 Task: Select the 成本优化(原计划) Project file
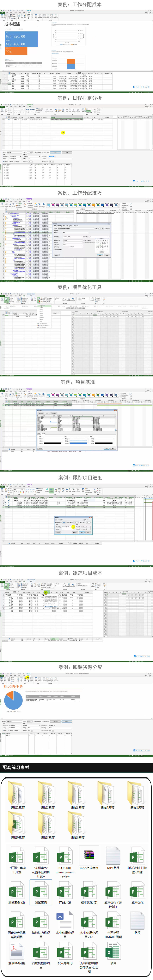click(x=113, y=894)
